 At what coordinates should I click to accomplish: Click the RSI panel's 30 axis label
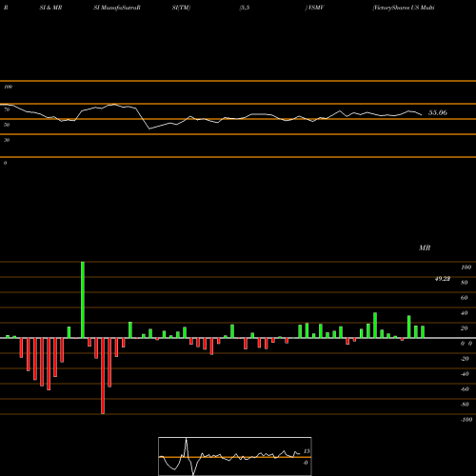tap(7, 140)
